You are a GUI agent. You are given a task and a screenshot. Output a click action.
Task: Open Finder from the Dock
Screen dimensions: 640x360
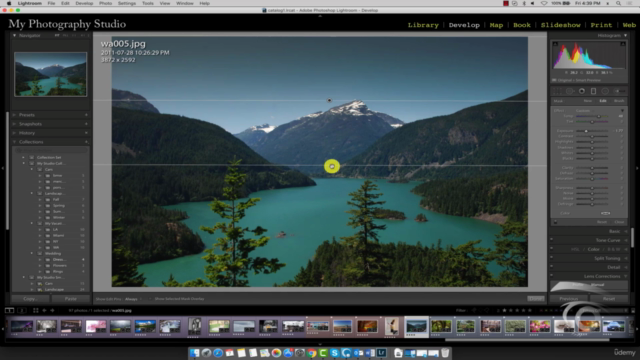(194, 353)
